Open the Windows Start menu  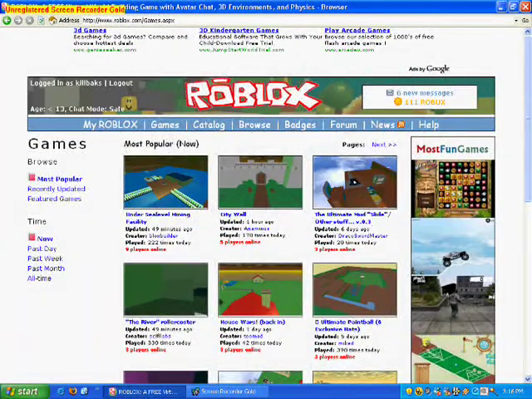tap(22, 391)
